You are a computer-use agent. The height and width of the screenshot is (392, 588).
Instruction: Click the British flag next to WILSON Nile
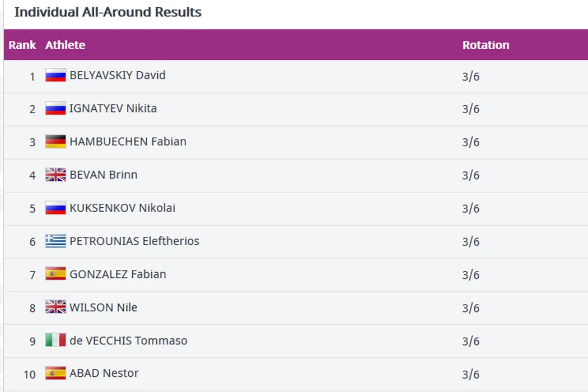point(55,307)
